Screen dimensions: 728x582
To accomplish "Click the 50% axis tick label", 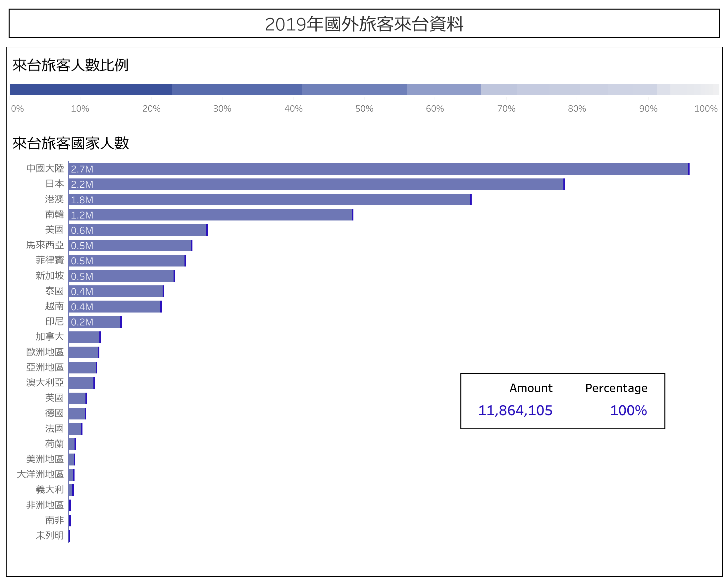I will click(364, 108).
